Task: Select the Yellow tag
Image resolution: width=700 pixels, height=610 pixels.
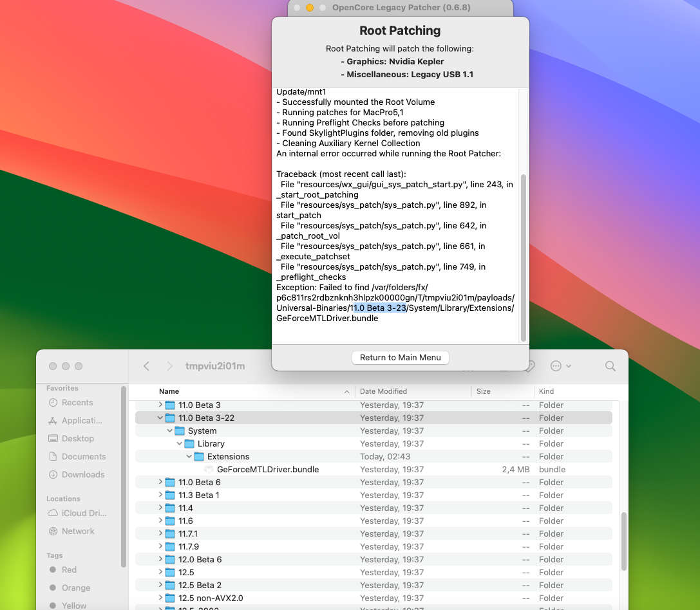Action: 73,605
